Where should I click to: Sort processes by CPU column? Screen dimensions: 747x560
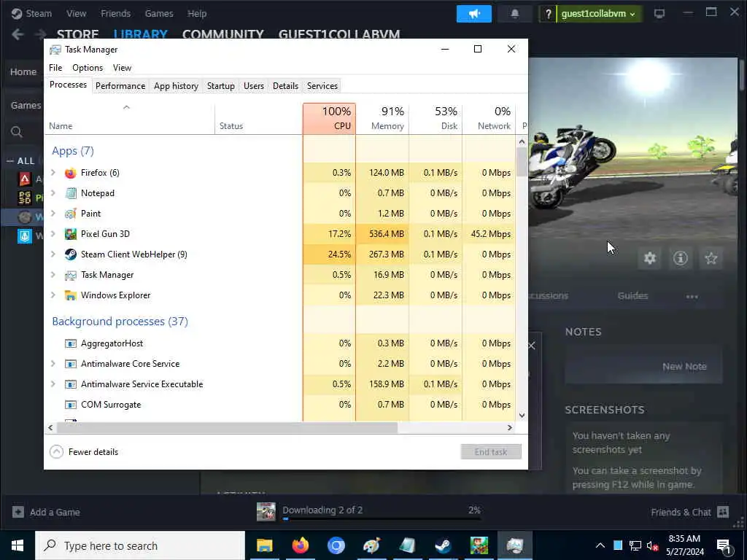tap(329, 119)
